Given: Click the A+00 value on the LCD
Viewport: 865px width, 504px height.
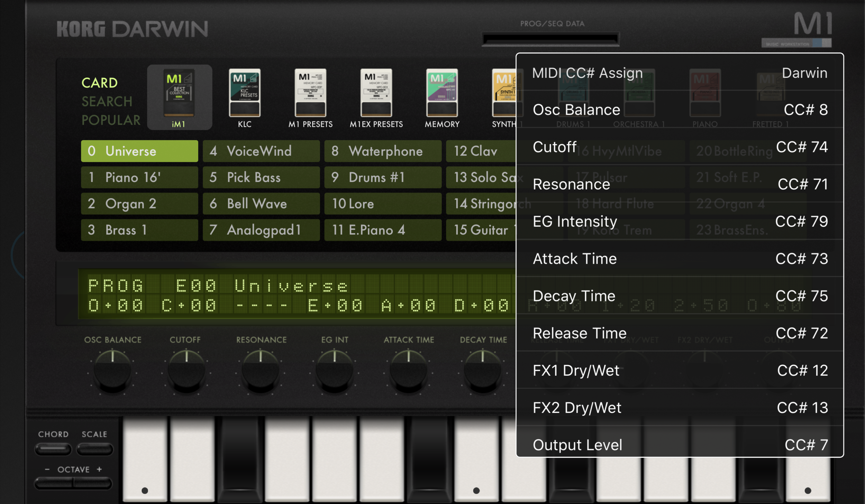Looking at the screenshot, I should point(408,306).
